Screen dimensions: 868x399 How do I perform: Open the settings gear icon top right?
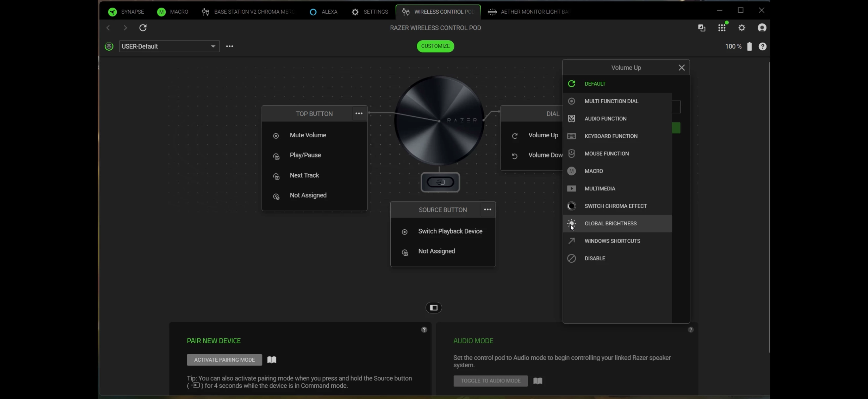pos(742,27)
